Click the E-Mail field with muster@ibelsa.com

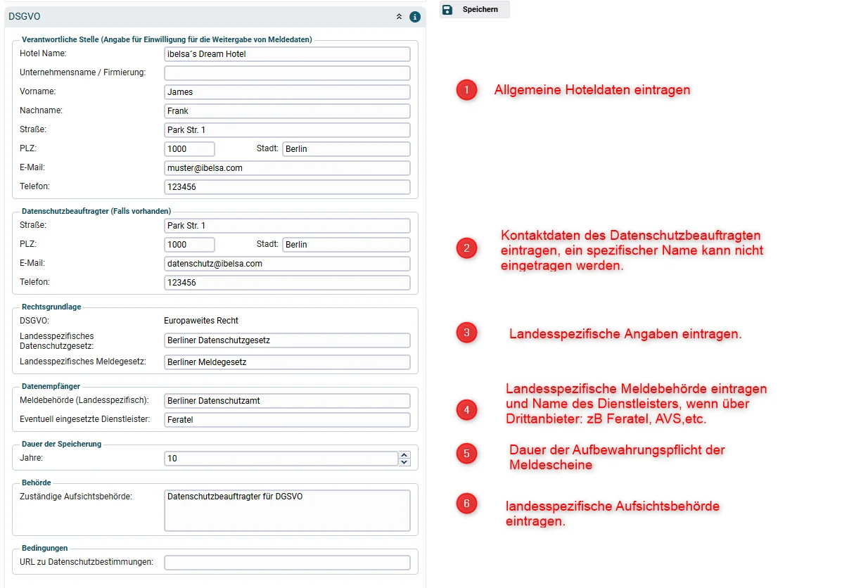tap(287, 168)
